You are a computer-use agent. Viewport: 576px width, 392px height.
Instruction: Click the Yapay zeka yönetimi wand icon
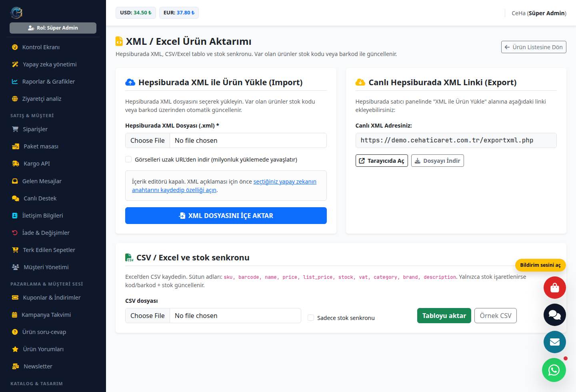[15, 64]
